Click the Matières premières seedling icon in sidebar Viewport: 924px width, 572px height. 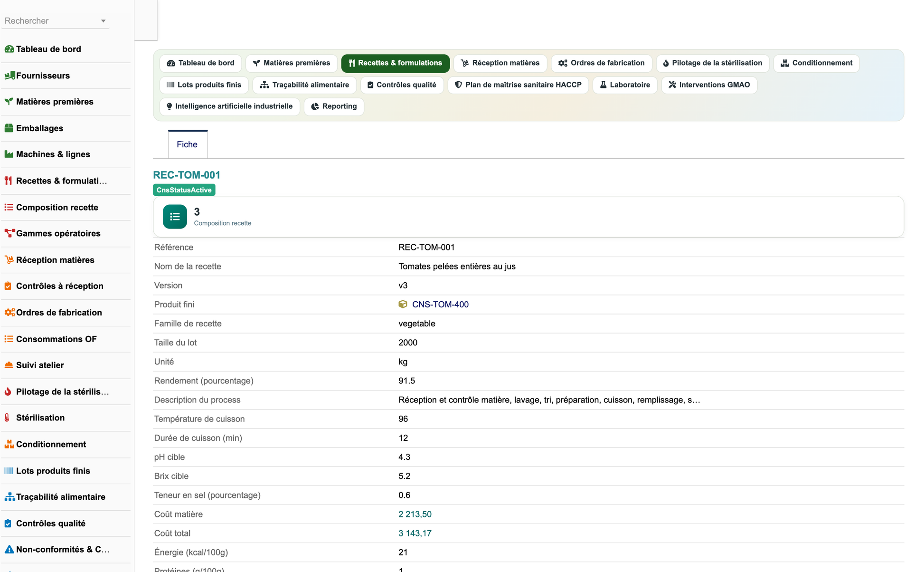point(9,102)
